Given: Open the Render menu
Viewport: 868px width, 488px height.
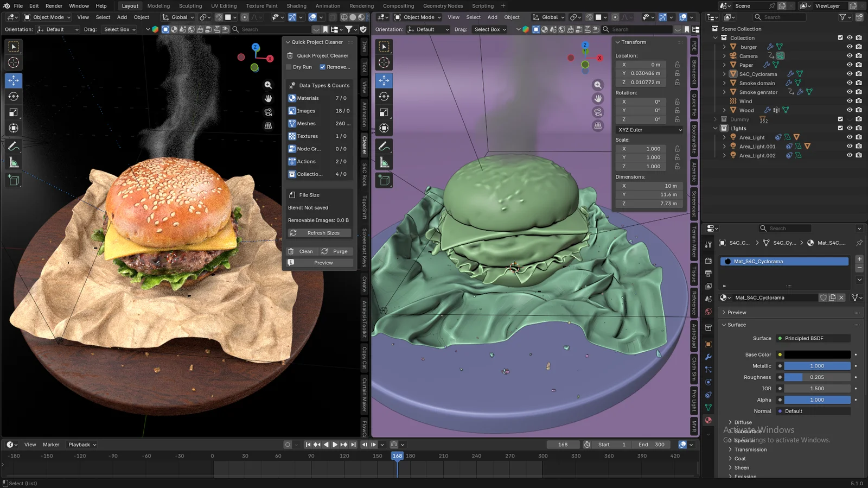Looking at the screenshot, I should coord(54,6).
